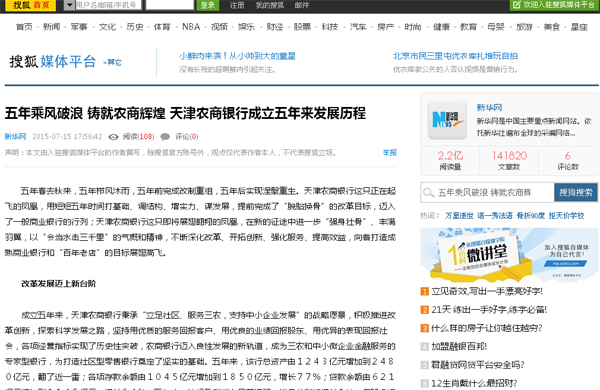Click the green 登录 login button

coord(207,5)
